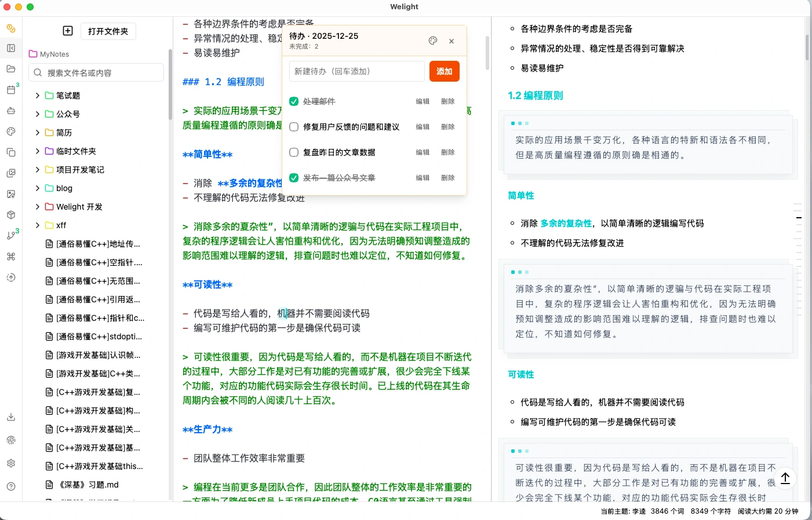This screenshot has height=520, width=812.
Task: Open the git branch icon in sidebar
Action: pyautogui.click(x=11, y=236)
